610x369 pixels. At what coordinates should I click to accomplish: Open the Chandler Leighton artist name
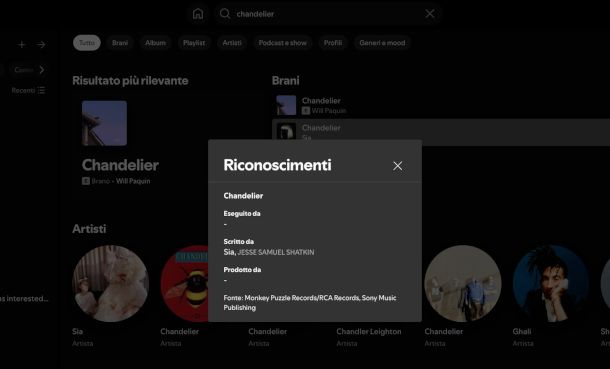368,331
